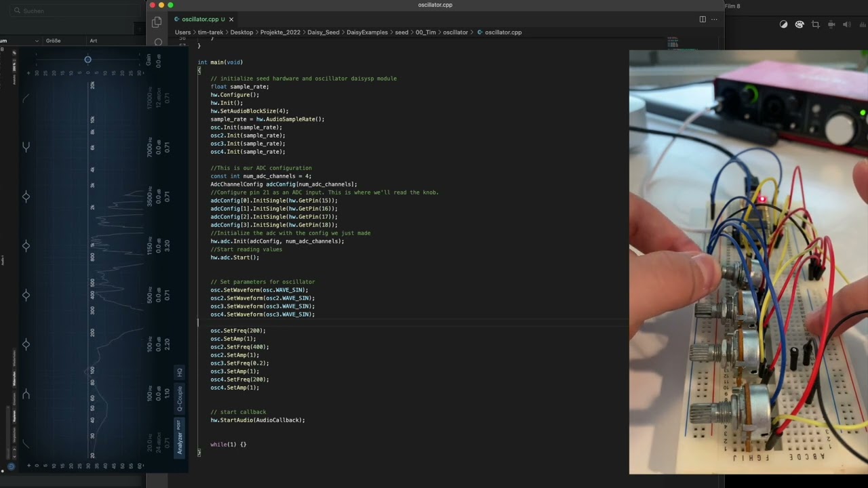Click the 7000 Hz band frequency value

(149, 146)
